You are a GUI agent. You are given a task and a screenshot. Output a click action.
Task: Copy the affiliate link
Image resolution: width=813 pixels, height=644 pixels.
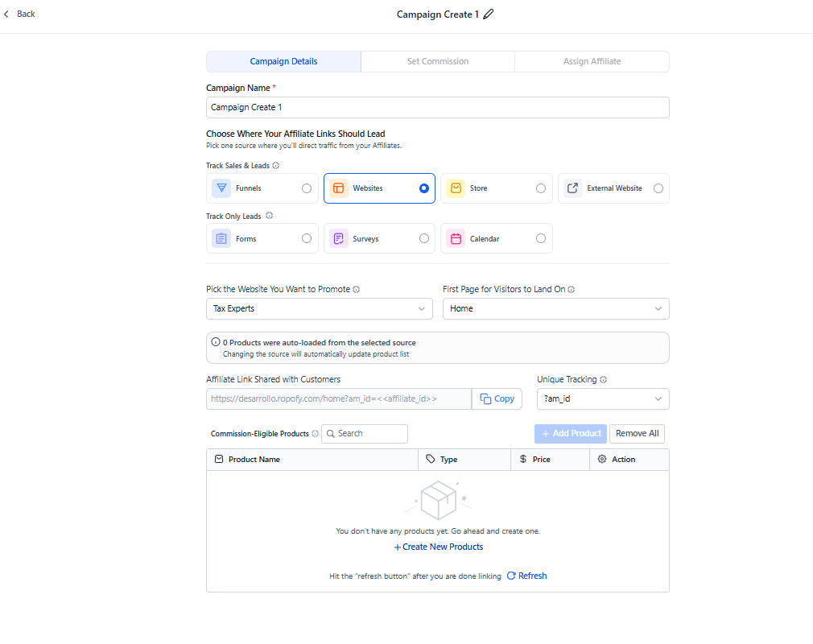[497, 399]
